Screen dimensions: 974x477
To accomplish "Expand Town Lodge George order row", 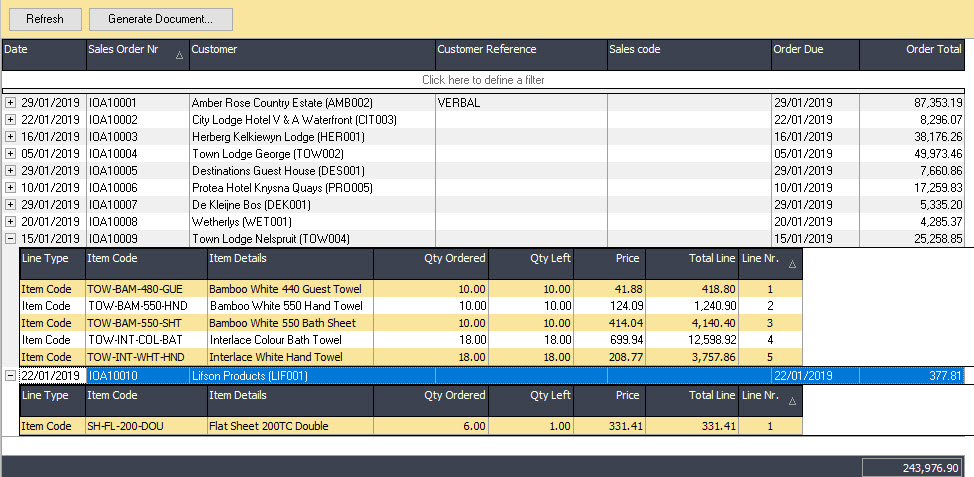I will point(11,154).
